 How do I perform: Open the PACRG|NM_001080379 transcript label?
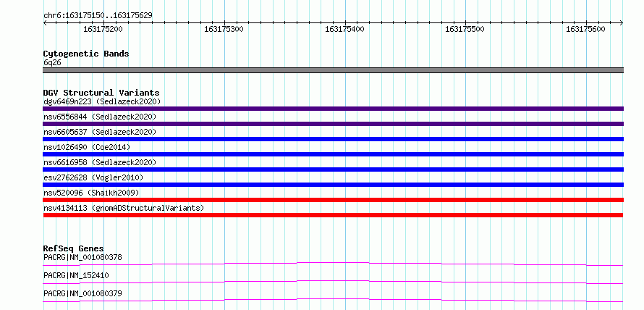[x=82, y=293]
